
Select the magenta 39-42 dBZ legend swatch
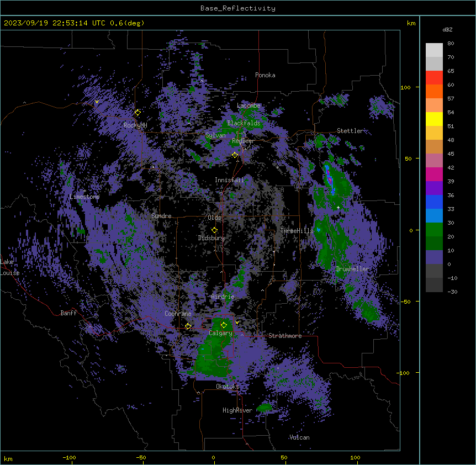(434, 174)
